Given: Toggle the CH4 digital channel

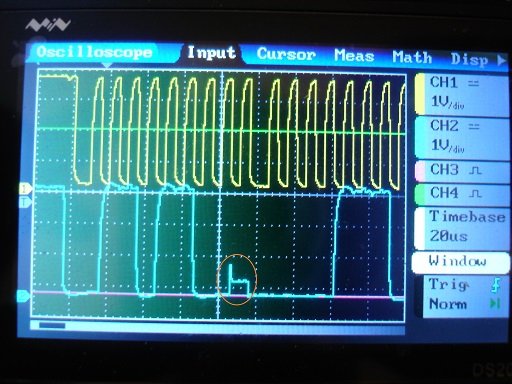Looking at the screenshot, I should [x=462, y=193].
